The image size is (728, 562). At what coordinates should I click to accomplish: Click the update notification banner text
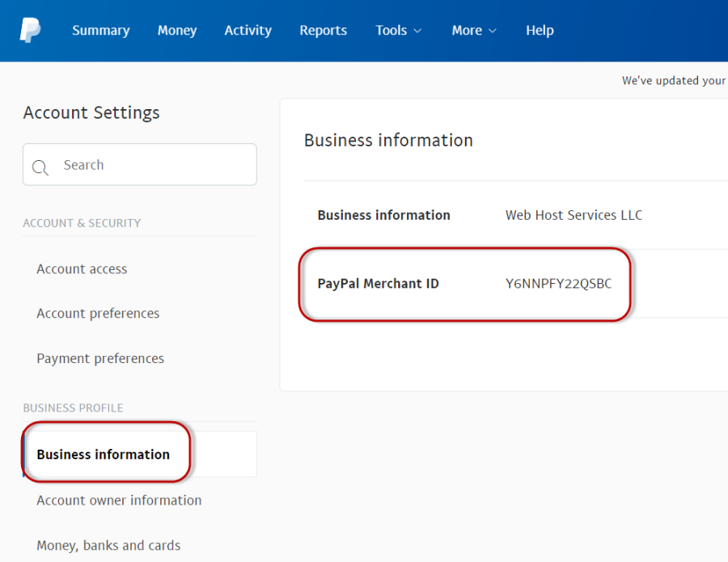(x=674, y=80)
